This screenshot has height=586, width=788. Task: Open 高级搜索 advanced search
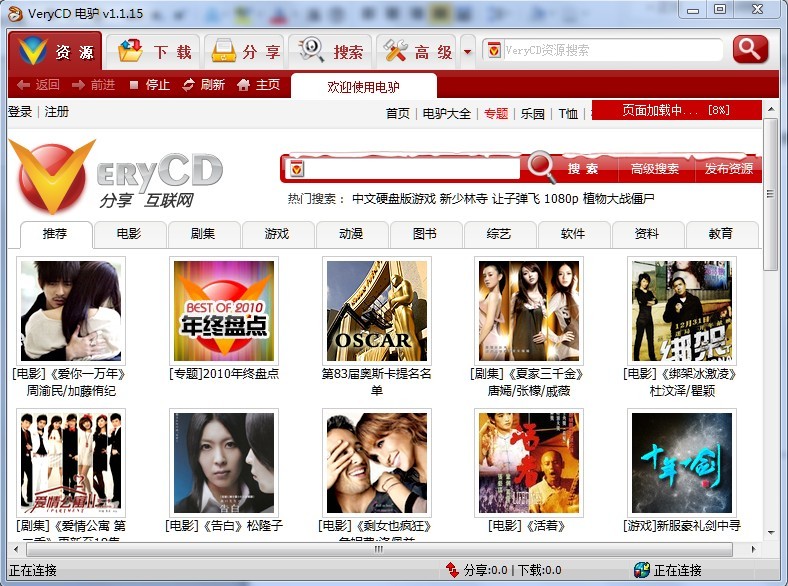655,169
